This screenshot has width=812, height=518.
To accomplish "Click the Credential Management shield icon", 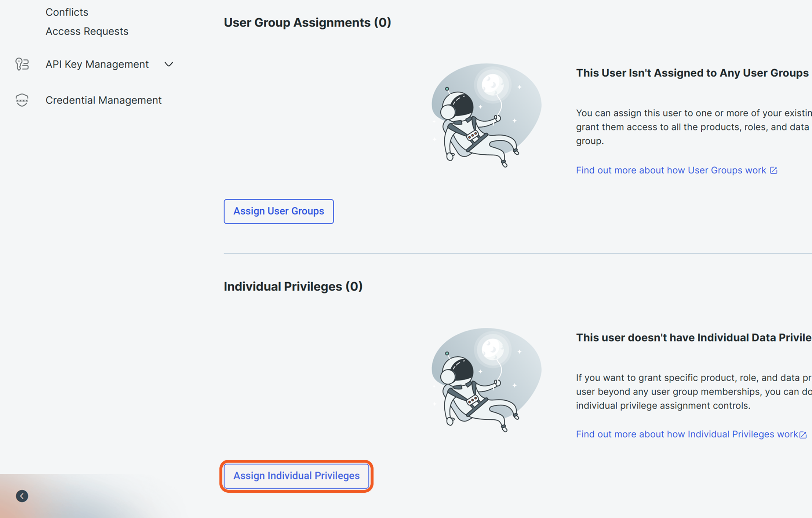I will [x=22, y=100].
